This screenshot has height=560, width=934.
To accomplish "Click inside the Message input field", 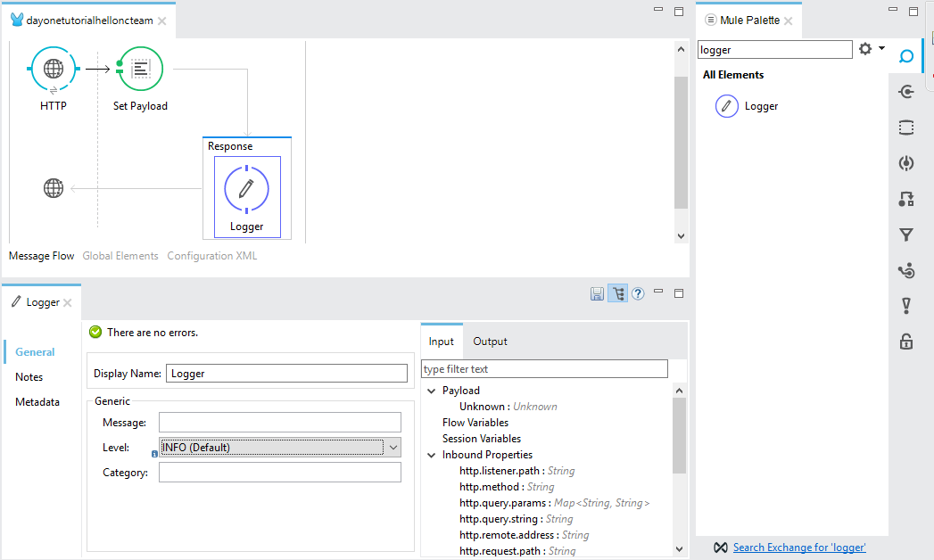I will pyautogui.click(x=279, y=422).
